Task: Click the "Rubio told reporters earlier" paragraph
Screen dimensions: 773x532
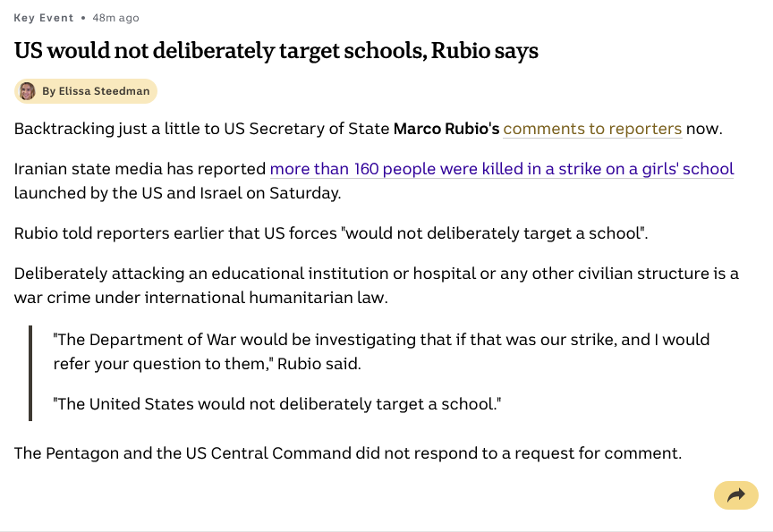Action: tap(330, 233)
